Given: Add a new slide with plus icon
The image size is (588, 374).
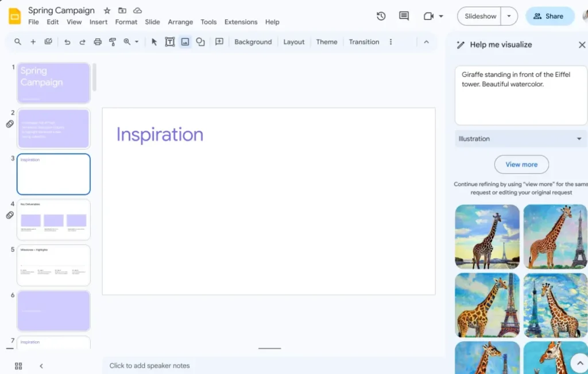Looking at the screenshot, I should pos(33,42).
